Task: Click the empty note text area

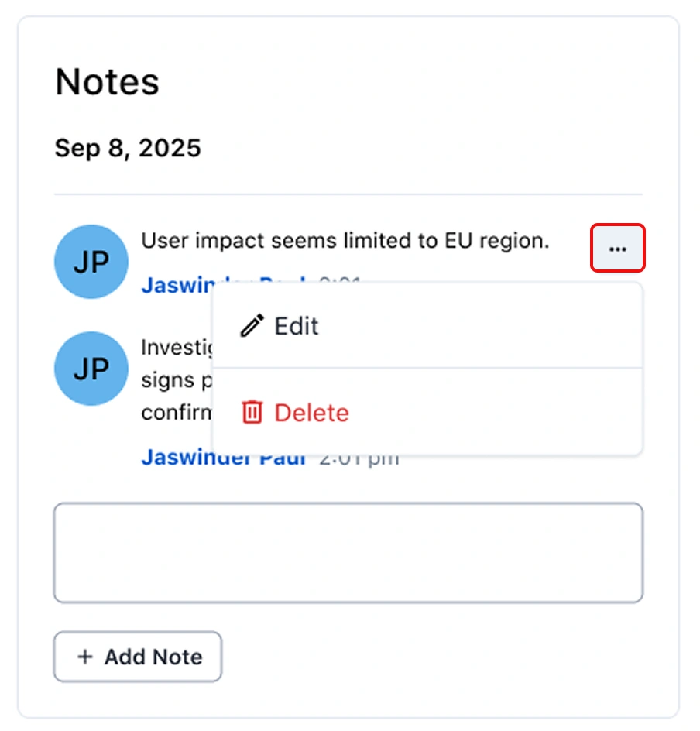Action: pyautogui.click(x=348, y=552)
